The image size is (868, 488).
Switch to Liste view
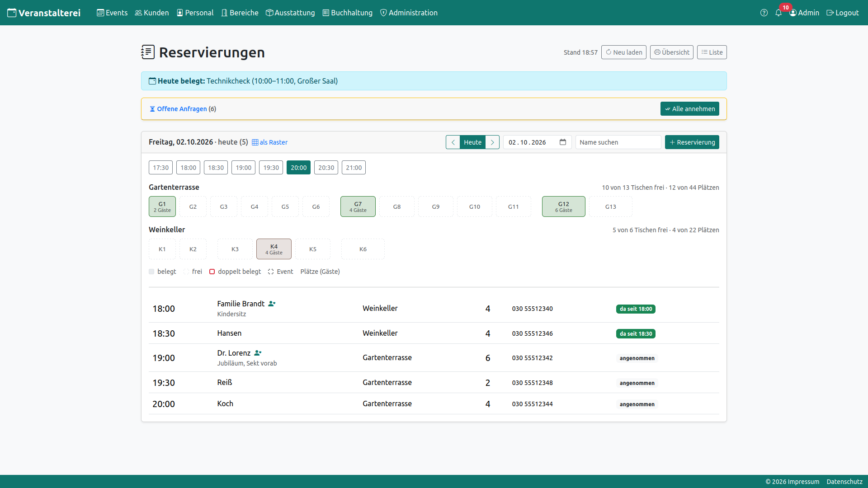pos(712,52)
